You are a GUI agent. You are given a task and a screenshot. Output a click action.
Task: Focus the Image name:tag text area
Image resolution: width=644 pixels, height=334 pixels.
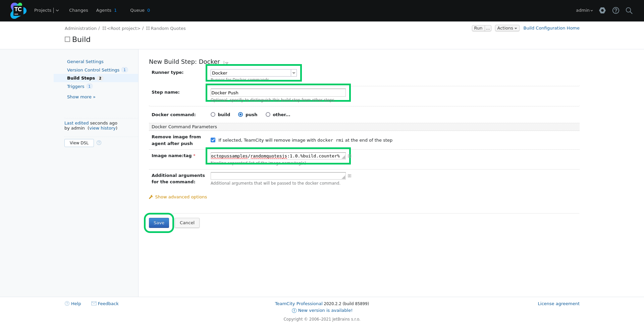click(x=278, y=156)
